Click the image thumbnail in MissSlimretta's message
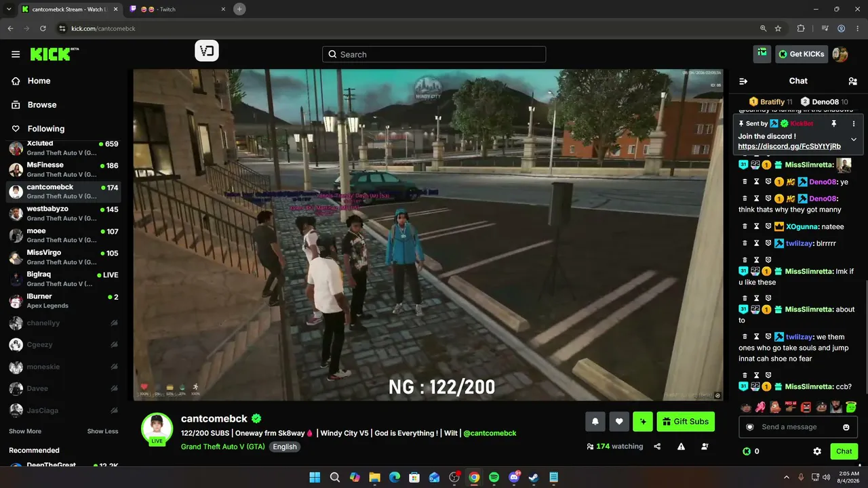Viewport: 868px width, 488px height. tap(844, 165)
